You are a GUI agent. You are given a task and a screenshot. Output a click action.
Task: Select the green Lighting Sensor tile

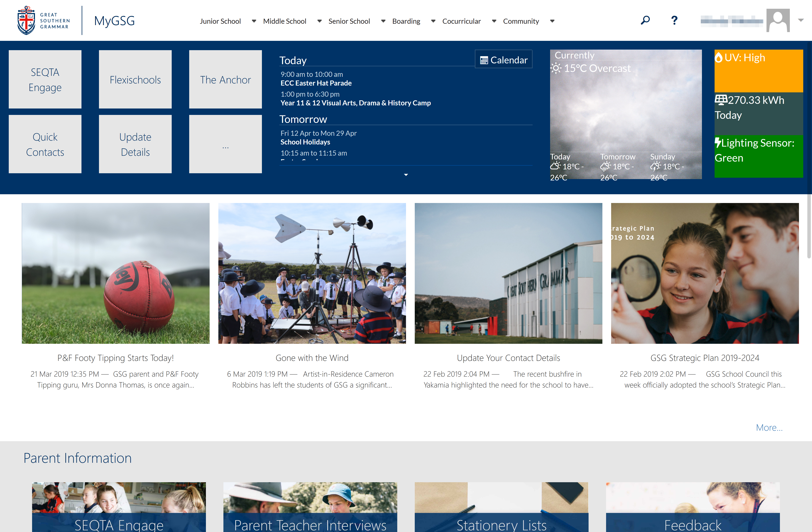click(759, 156)
